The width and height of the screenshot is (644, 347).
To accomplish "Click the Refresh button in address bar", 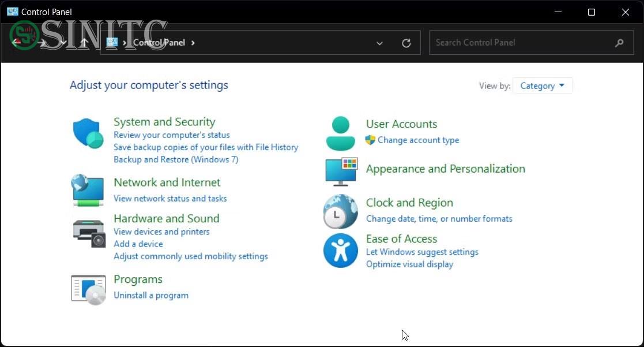I will point(406,43).
